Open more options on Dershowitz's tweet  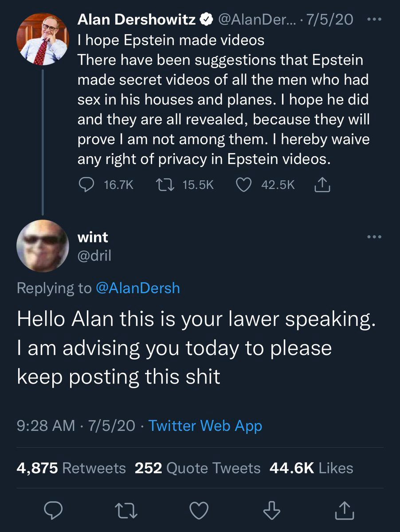(x=374, y=20)
